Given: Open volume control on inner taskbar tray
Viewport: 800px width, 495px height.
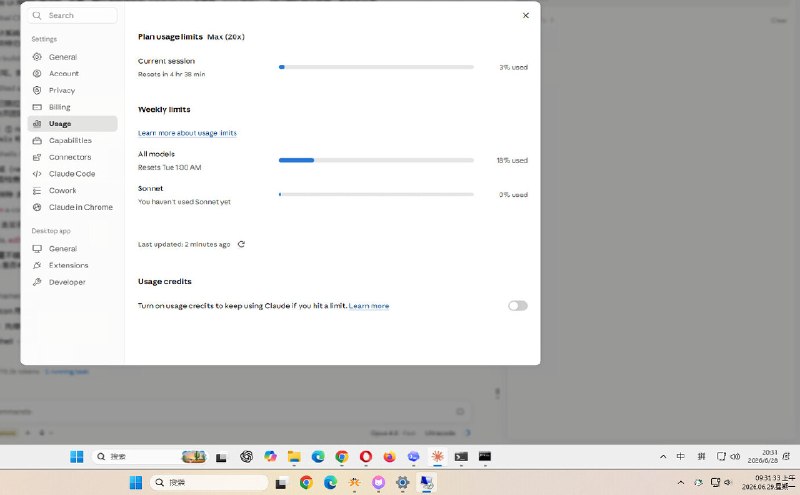Looking at the screenshot, I should (x=735, y=457).
